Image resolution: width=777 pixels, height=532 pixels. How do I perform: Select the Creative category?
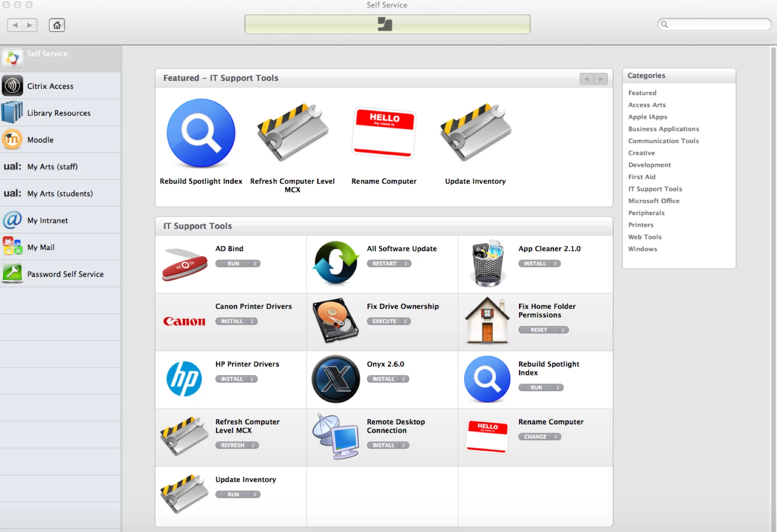(x=641, y=153)
